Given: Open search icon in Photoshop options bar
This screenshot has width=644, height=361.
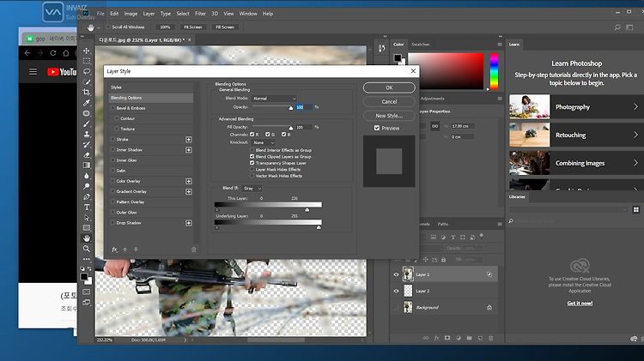Looking at the screenshot, I should pos(617,27).
